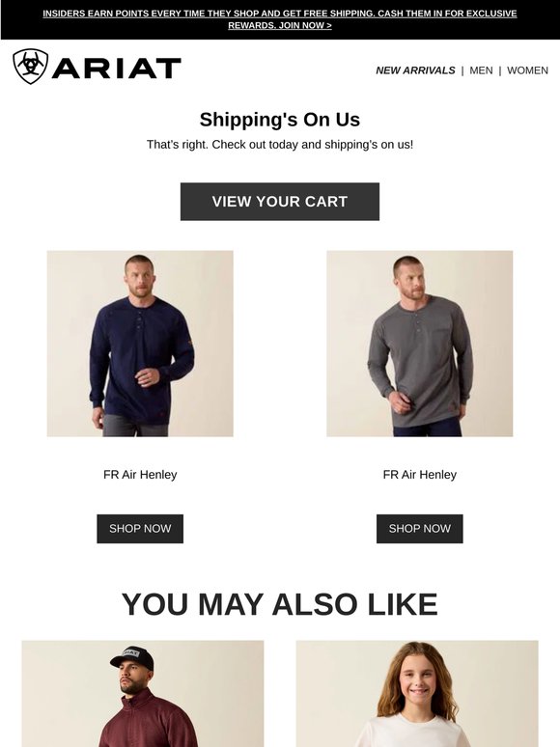Click the 'Check out today' subtext line
Image resolution: width=560 pixels, height=747 pixels.
tap(280, 145)
